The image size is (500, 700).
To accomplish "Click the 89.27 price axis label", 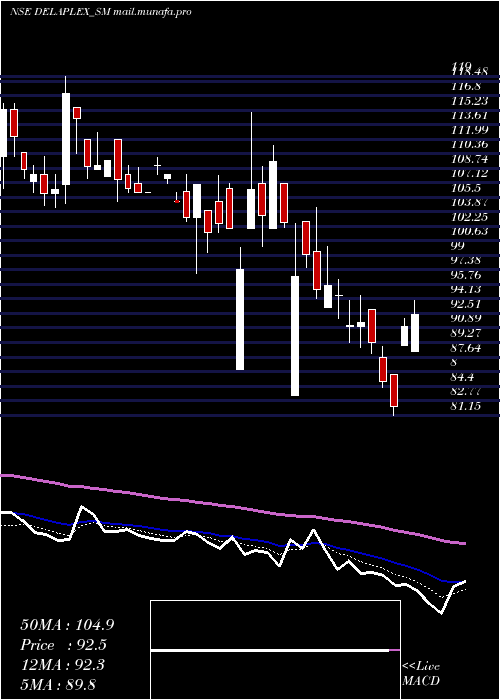I will [467, 333].
